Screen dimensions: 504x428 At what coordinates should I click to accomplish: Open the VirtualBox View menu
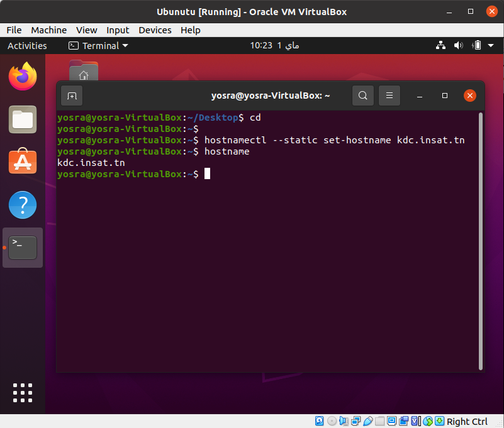(86, 30)
